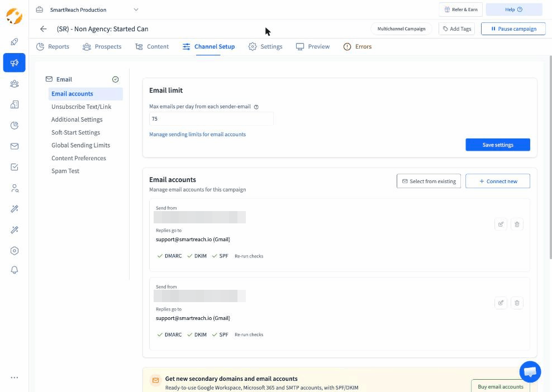The height and width of the screenshot is (392, 552).
Task: Click Buy email accounts button
Action: pos(500,386)
